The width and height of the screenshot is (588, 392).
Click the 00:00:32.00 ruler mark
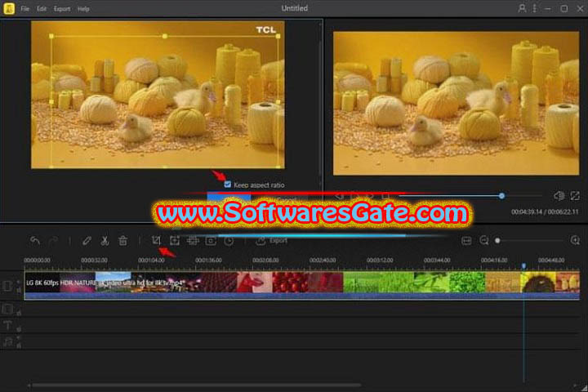(x=94, y=260)
